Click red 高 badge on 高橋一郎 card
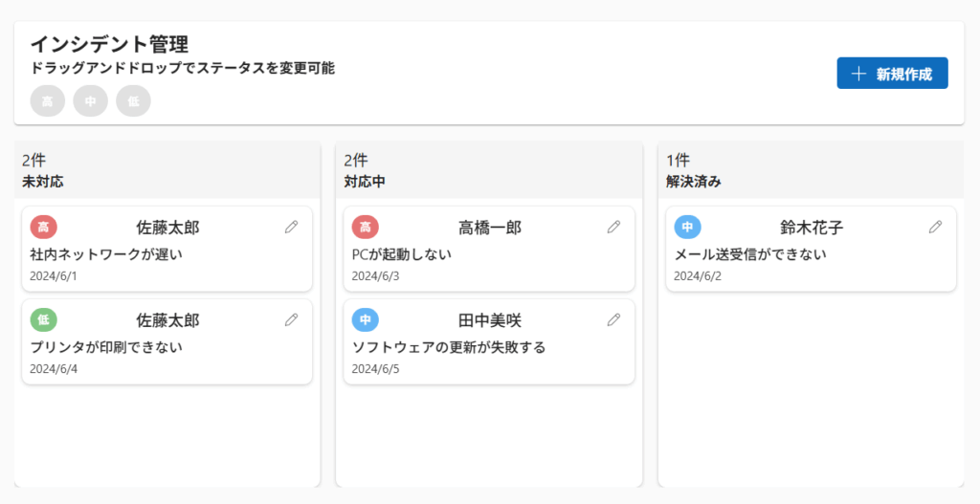This screenshot has height=504, width=980. 366,227
